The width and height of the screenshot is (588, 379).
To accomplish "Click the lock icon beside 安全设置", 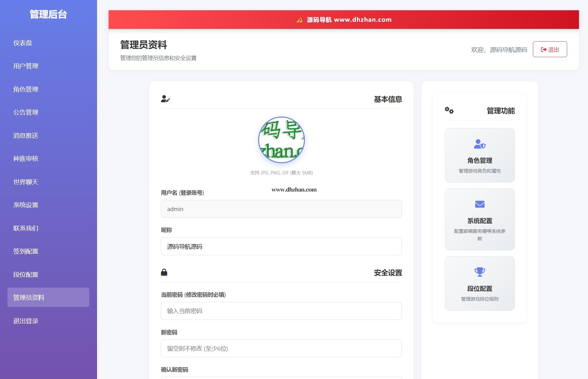I will click(164, 272).
